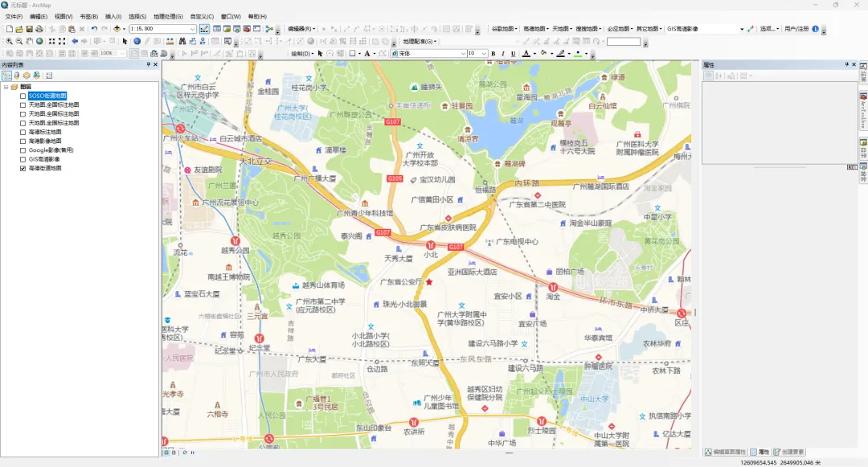
Task: Open the 高德地图 dropdown
Action: 536,29
